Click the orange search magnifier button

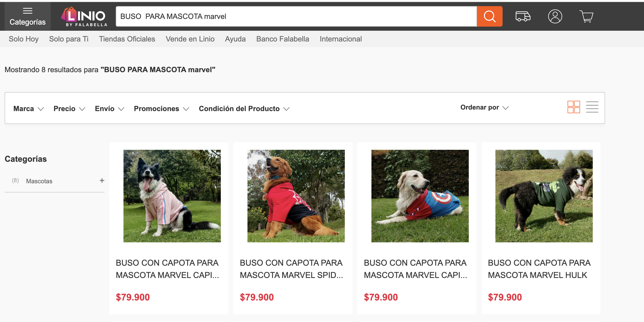click(x=489, y=16)
